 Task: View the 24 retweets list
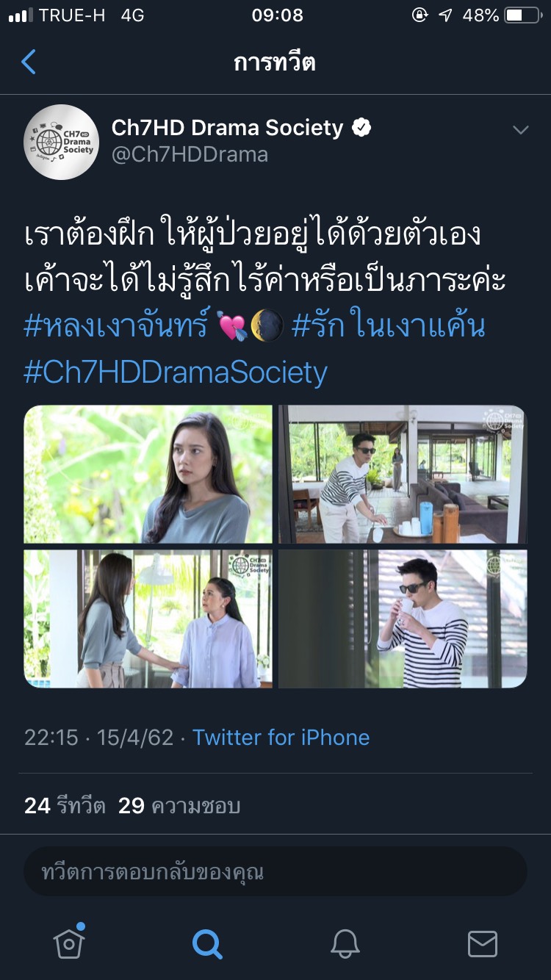click(x=65, y=806)
